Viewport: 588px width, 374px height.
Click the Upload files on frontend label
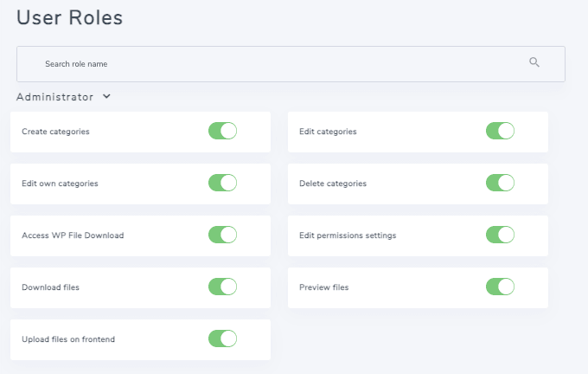[68, 339]
